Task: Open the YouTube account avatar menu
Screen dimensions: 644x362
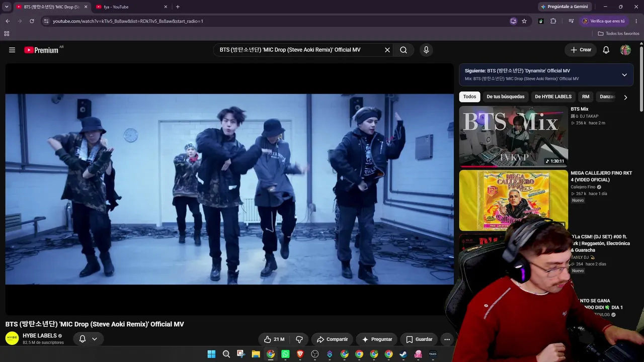Action: click(625, 50)
